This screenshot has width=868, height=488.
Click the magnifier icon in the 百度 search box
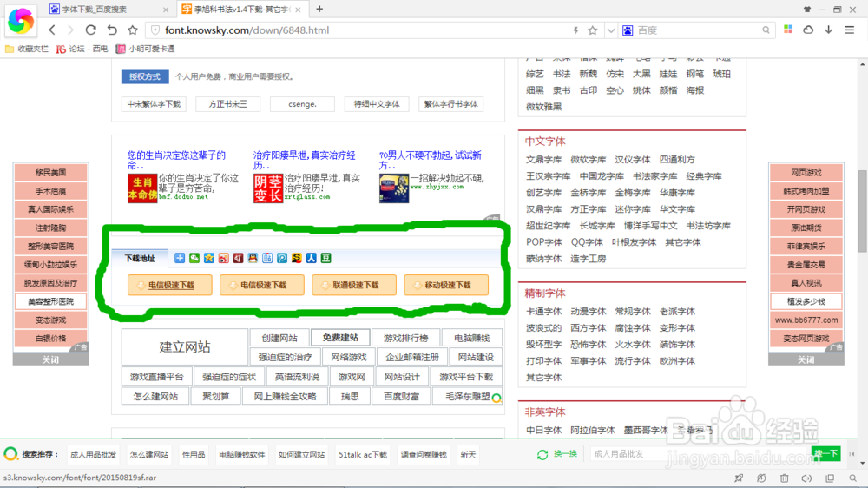pos(766,30)
